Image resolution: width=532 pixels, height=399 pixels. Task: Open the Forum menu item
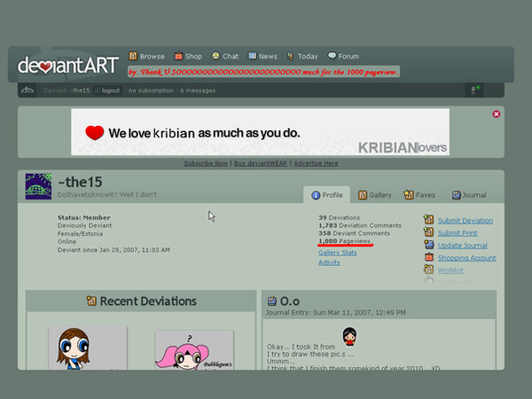click(x=348, y=57)
